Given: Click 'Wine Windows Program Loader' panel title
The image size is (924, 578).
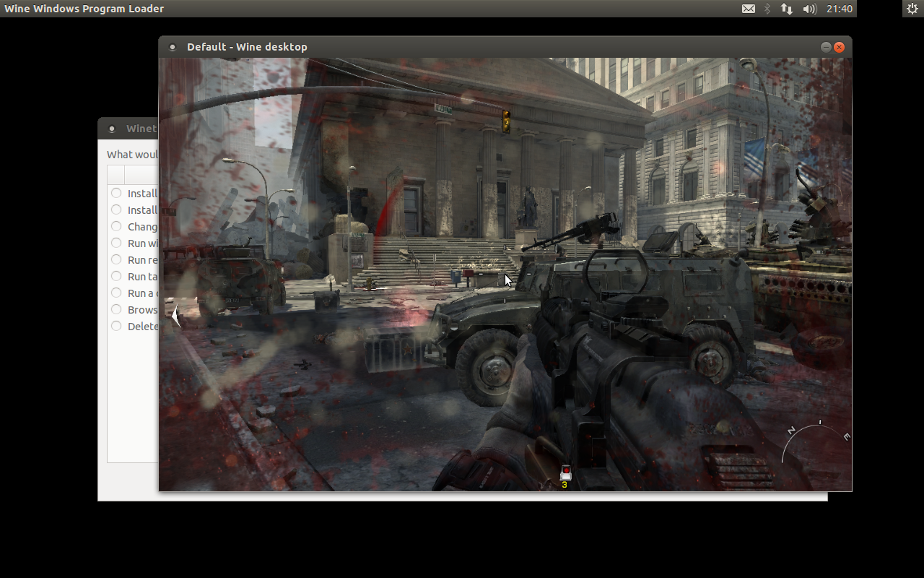Looking at the screenshot, I should coord(84,9).
